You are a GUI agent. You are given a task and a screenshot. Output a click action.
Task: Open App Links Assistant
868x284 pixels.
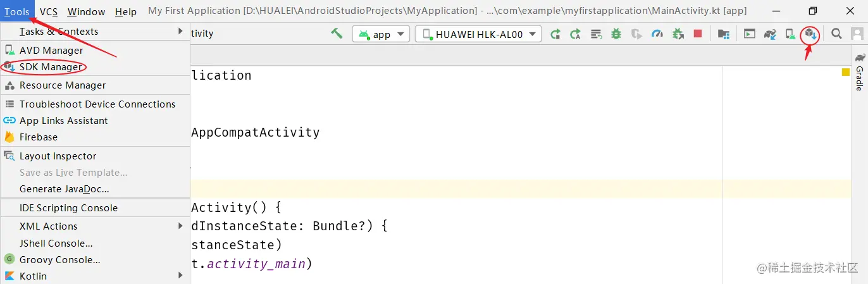95,120
